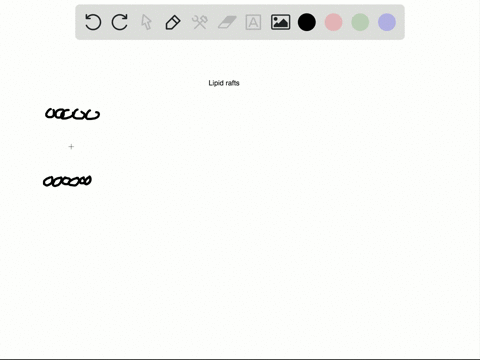This screenshot has height=360, width=480.
Task: Choose the green color swatch
Action: 360,22
